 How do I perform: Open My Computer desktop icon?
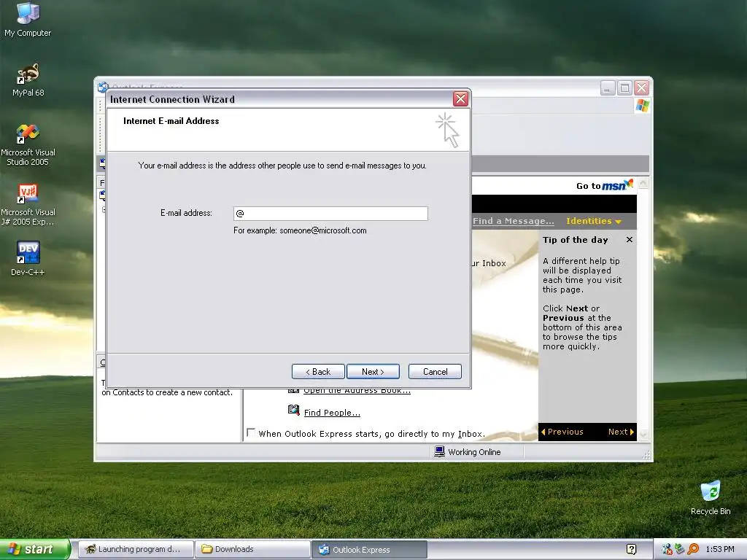tap(28, 20)
